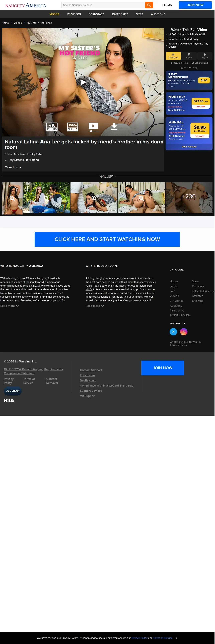Open the Content Removal link
The height and width of the screenshot is (644, 215).
click(x=52, y=381)
